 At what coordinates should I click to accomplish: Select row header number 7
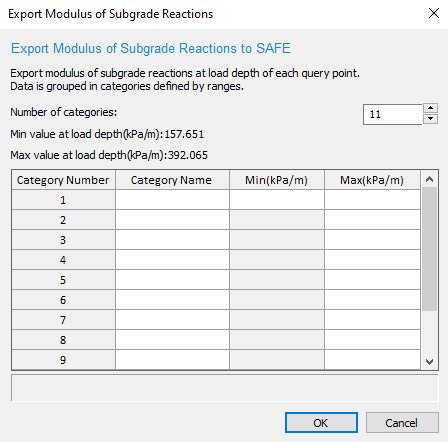tap(63, 320)
